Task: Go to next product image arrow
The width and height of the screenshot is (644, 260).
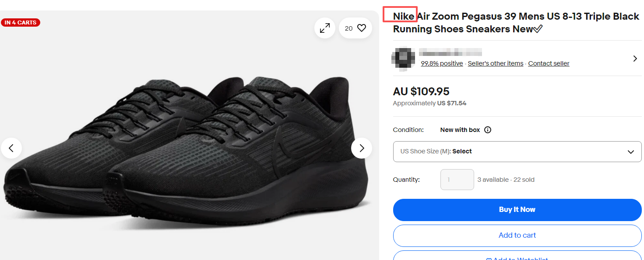Action: click(x=361, y=148)
